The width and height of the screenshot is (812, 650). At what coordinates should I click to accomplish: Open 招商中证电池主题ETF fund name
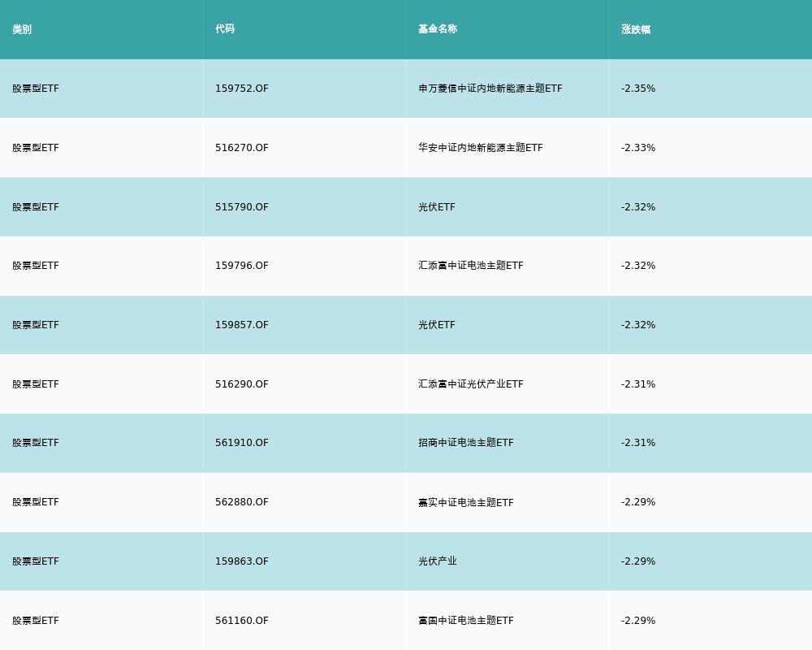(466, 443)
